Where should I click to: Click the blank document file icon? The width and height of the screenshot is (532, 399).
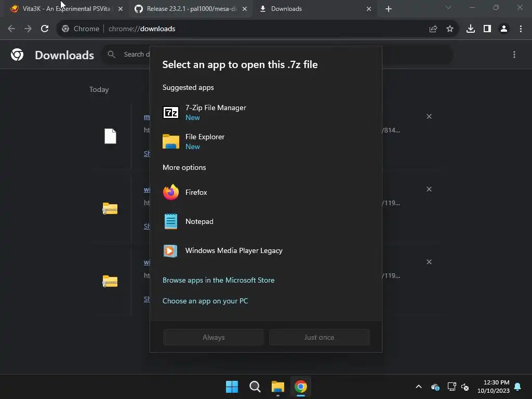pos(110,136)
